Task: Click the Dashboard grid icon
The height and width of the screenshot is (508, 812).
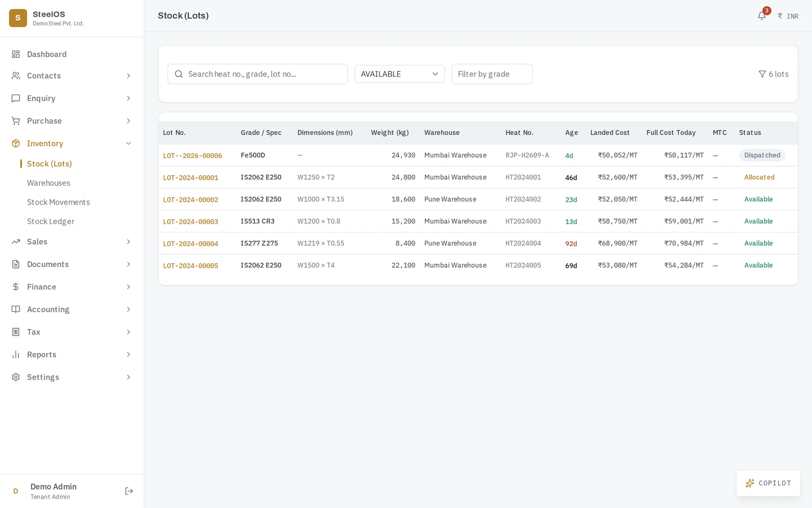Action: tap(16, 54)
